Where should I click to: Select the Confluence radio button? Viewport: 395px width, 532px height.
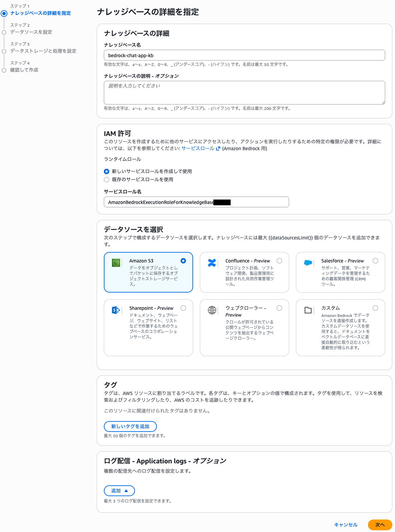279,261
